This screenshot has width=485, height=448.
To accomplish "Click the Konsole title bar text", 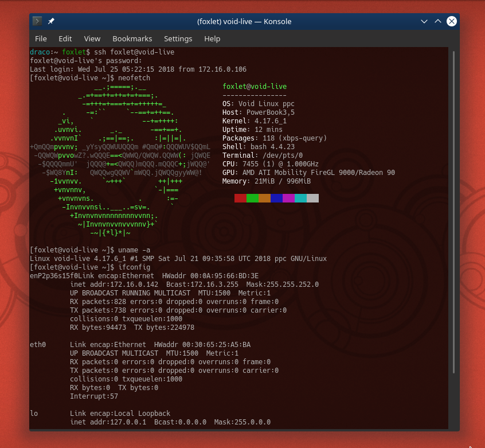I will pyautogui.click(x=244, y=21).
